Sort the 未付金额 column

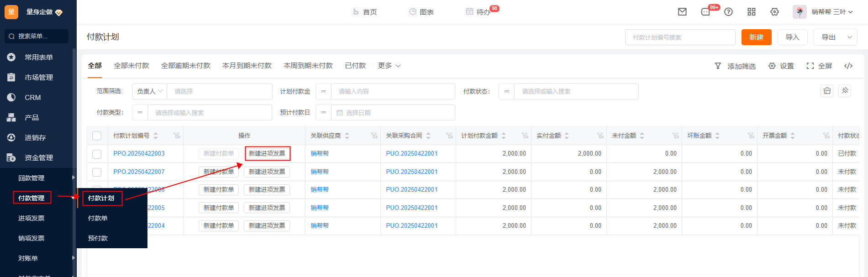point(642,136)
